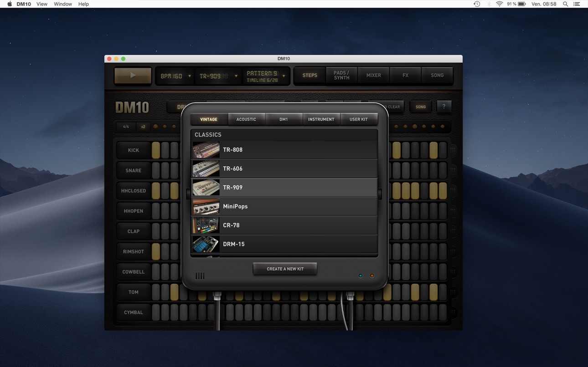
Task: Open the TR-909 kit dropdown arrow
Action: pos(236,76)
